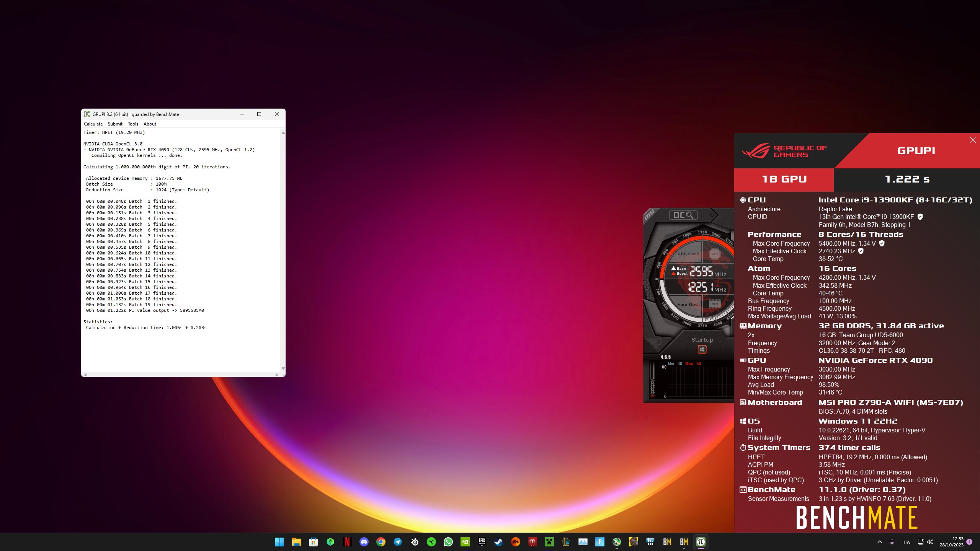Click the GPUPI vertical scrollbar down arrow

tap(283, 368)
